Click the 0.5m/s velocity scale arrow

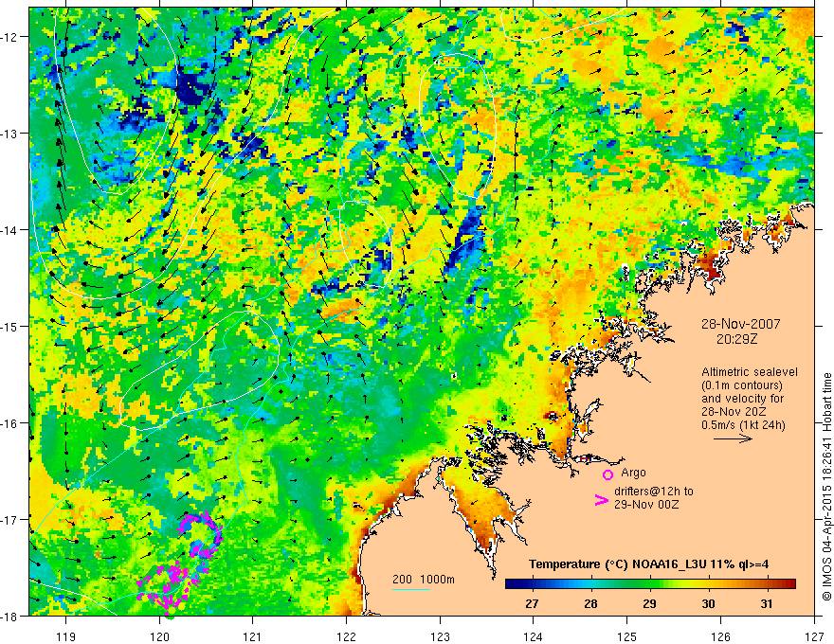click(x=733, y=438)
